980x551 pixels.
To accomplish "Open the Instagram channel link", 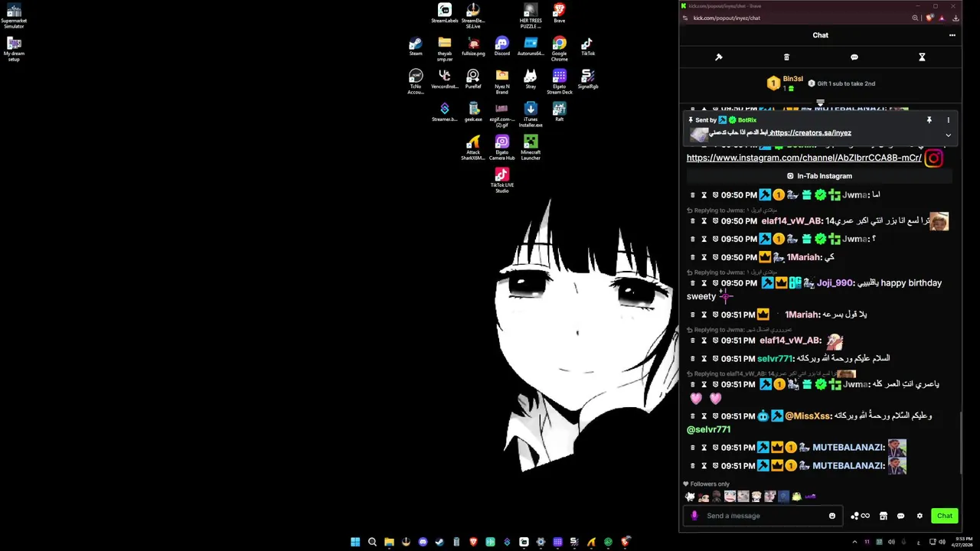I will (804, 158).
